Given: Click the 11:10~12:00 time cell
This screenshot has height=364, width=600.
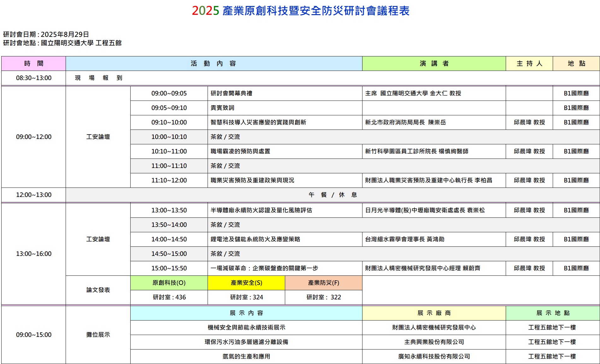Looking at the screenshot, I should (169, 180).
